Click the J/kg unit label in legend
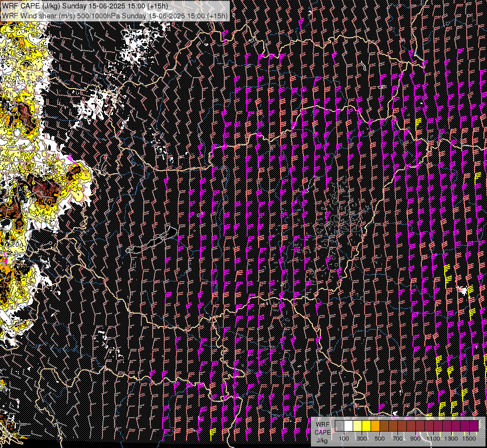This screenshot has width=487, height=448. 322,441
